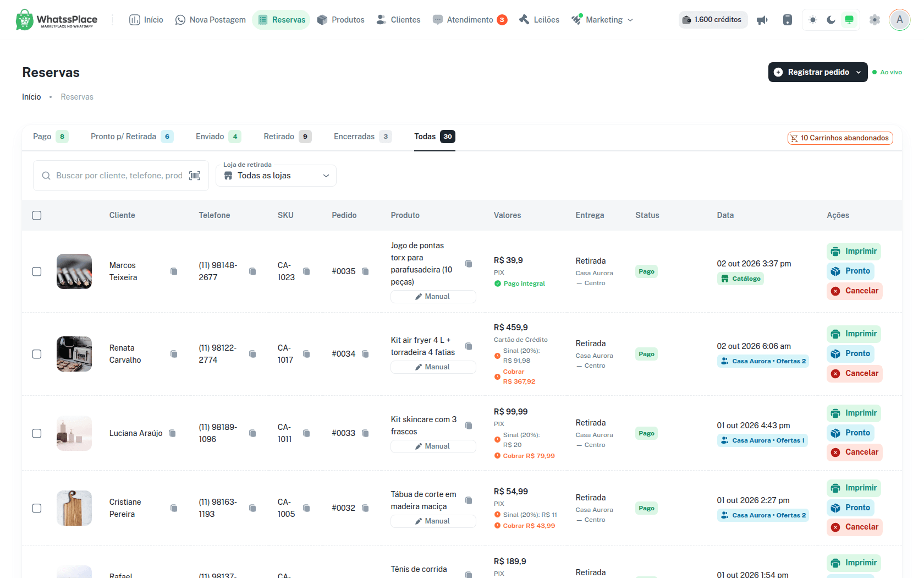Edit Manual on Tábua de corte product
Image resolution: width=924 pixels, height=578 pixels.
[433, 521]
